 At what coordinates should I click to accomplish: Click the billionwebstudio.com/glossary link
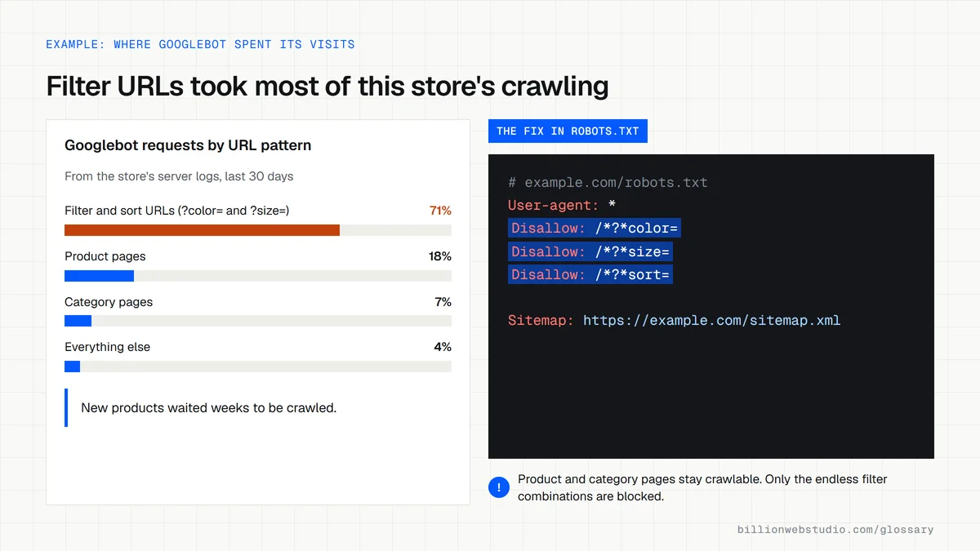click(x=835, y=530)
